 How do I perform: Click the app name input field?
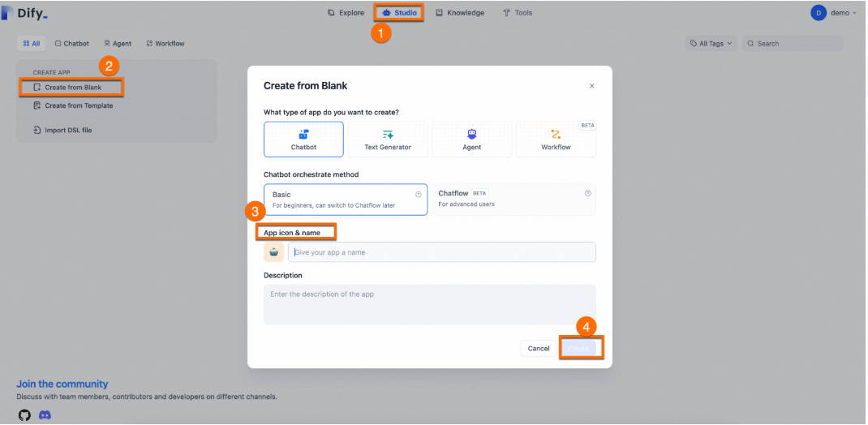442,251
